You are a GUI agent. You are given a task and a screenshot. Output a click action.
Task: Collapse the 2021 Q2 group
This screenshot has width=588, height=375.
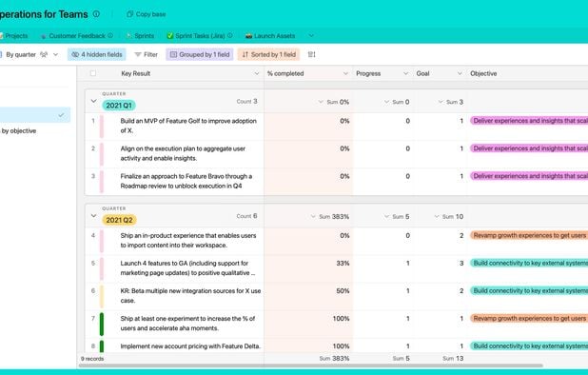point(94,216)
